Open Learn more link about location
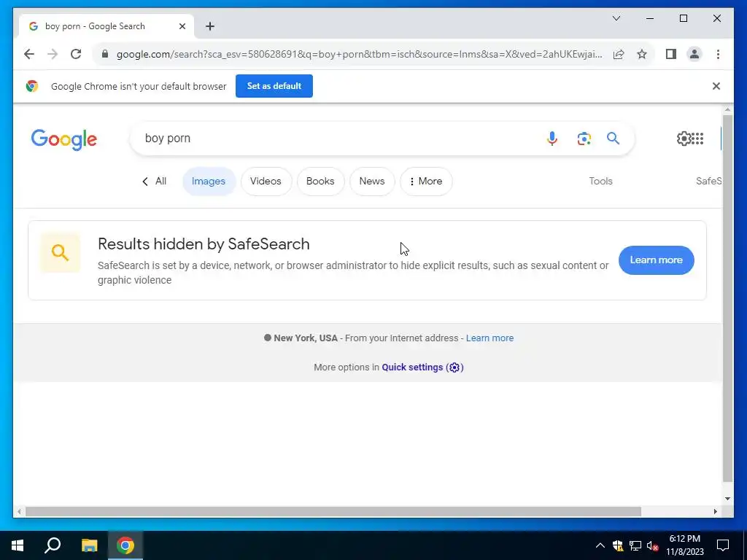 pyautogui.click(x=489, y=338)
